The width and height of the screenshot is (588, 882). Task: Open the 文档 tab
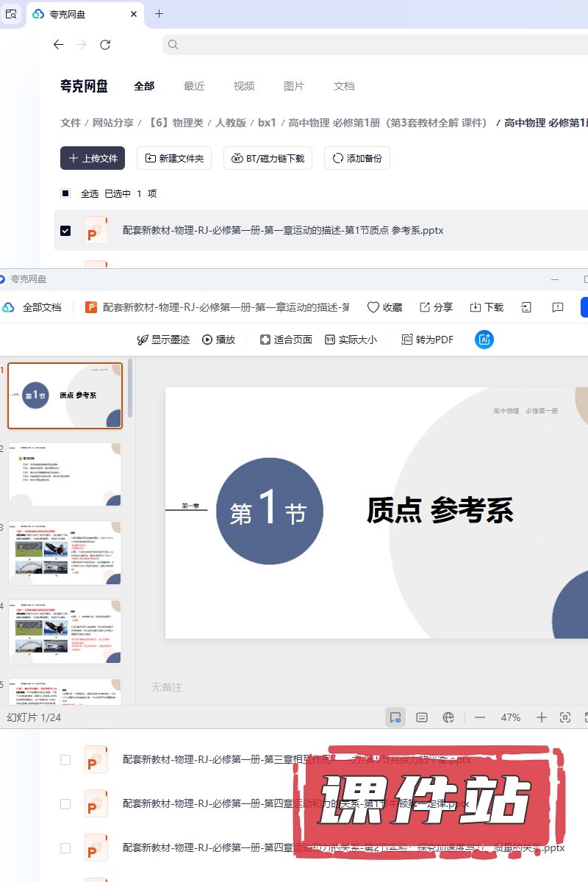pyautogui.click(x=344, y=86)
